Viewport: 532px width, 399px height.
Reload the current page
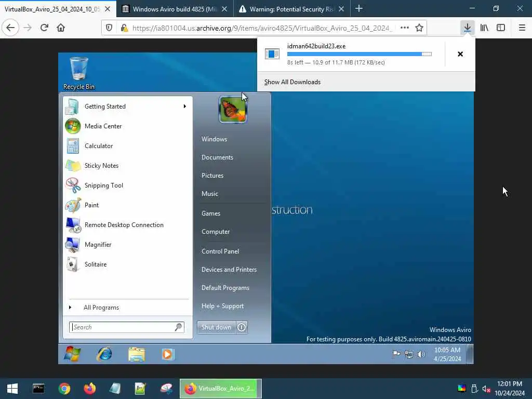(x=44, y=28)
